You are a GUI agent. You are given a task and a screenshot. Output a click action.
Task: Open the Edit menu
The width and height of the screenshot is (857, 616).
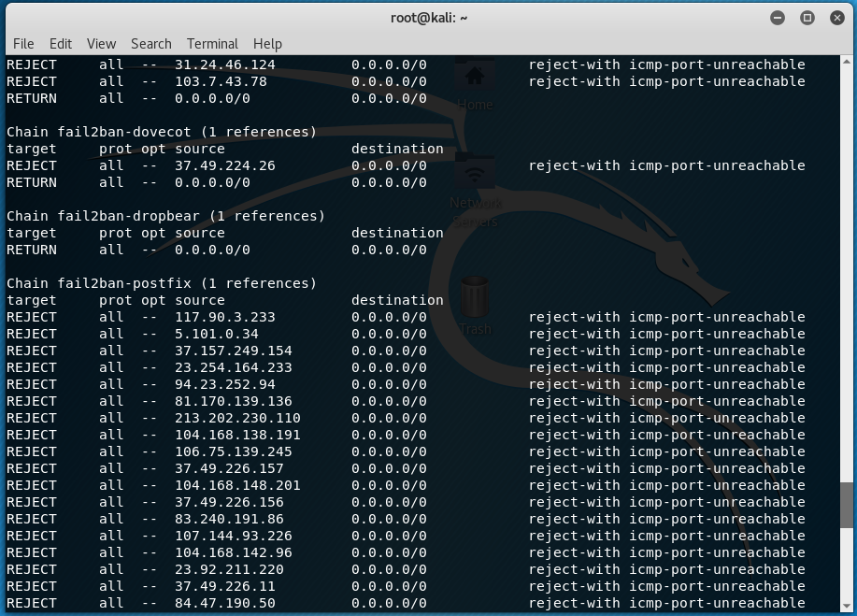(x=61, y=44)
